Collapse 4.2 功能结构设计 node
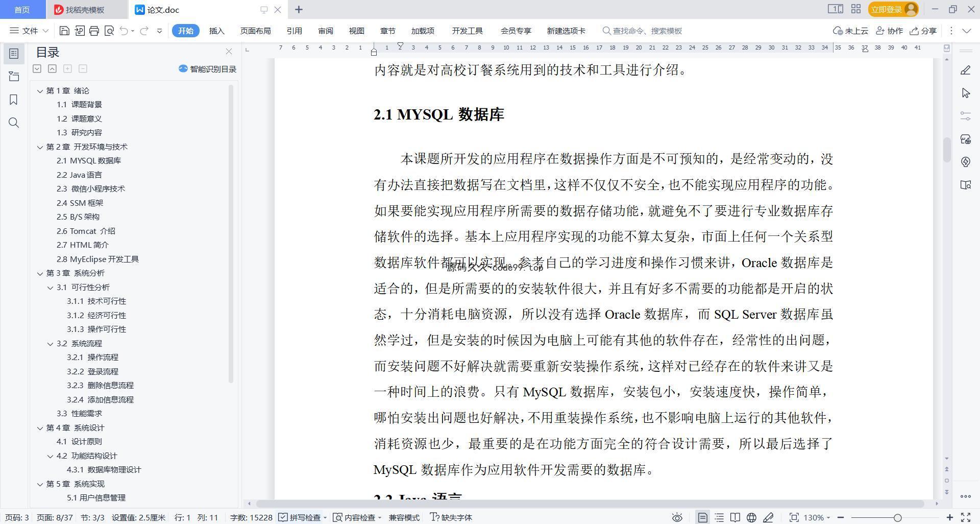Viewport: 980px width, 524px height. click(x=50, y=456)
